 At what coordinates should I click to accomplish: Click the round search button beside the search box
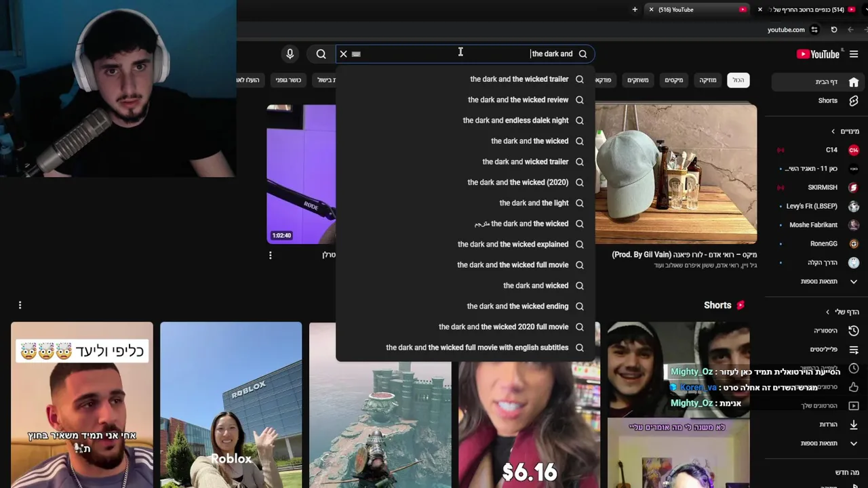[321, 54]
